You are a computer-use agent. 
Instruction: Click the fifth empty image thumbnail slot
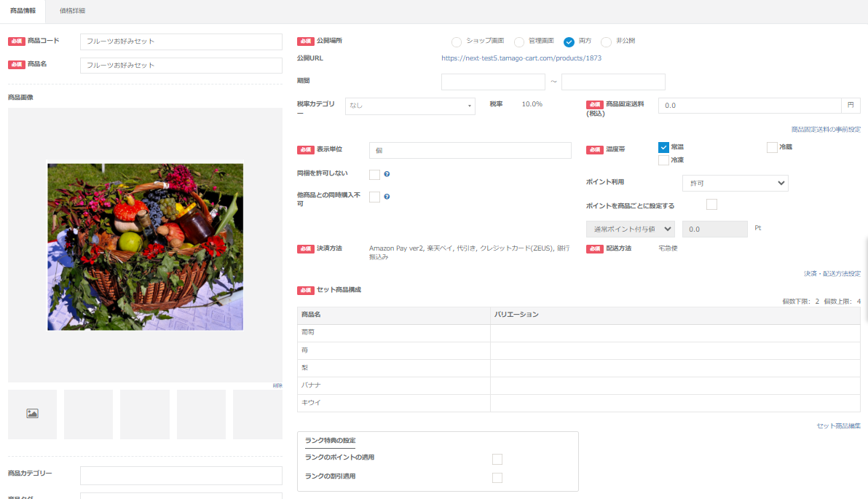coord(258,414)
